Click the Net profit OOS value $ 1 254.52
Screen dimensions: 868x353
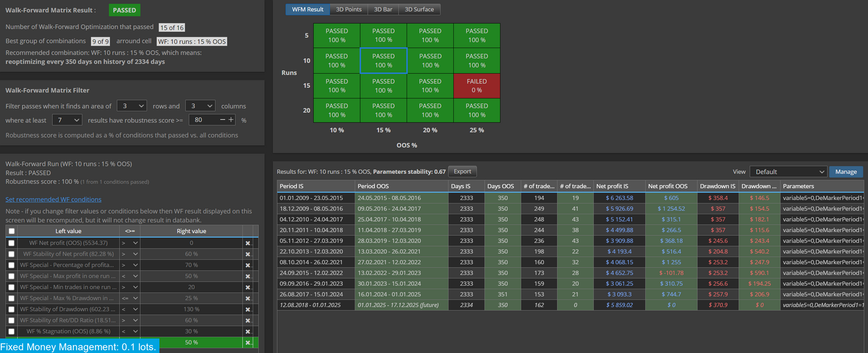(x=671, y=208)
